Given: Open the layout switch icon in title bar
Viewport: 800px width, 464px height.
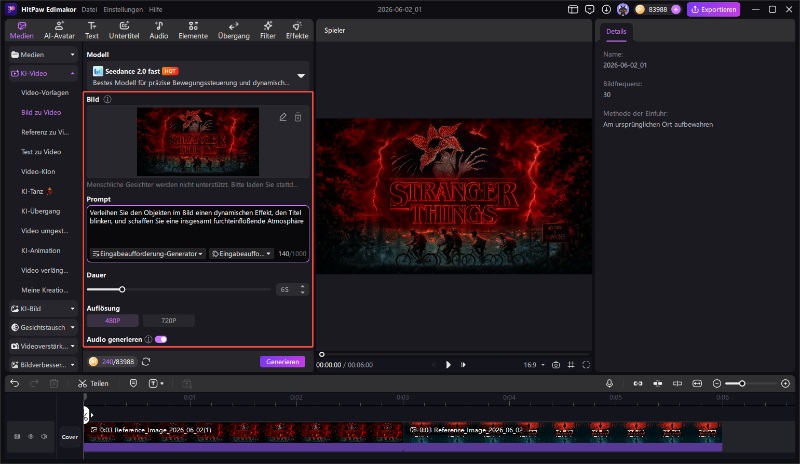Looking at the screenshot, I should pos(573,9).
